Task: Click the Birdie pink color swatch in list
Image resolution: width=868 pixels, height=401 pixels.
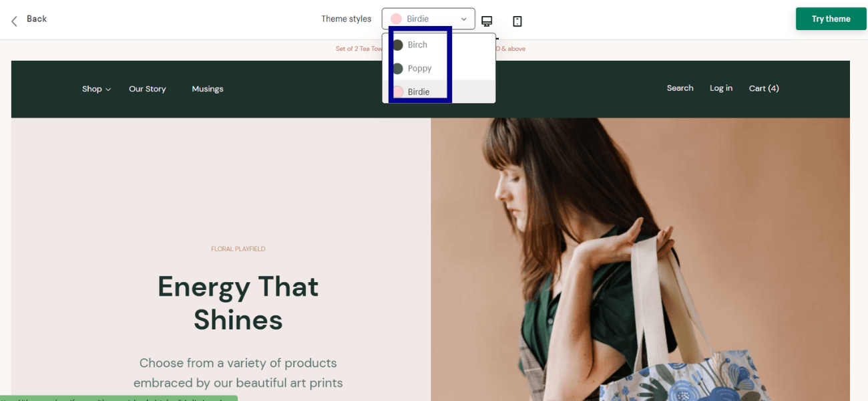Action: pos(398,92)
